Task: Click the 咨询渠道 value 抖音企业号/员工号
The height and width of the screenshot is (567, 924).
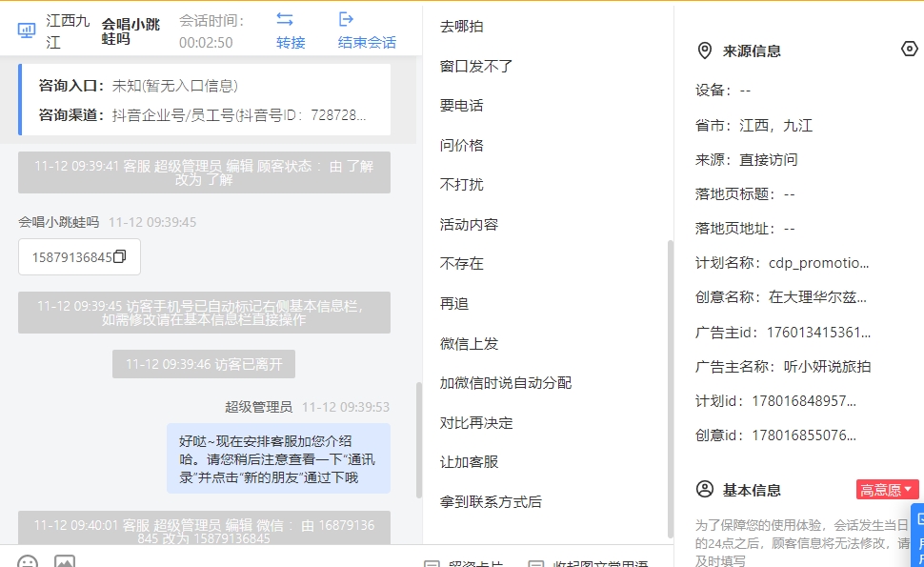Action: tap(239, 115)
